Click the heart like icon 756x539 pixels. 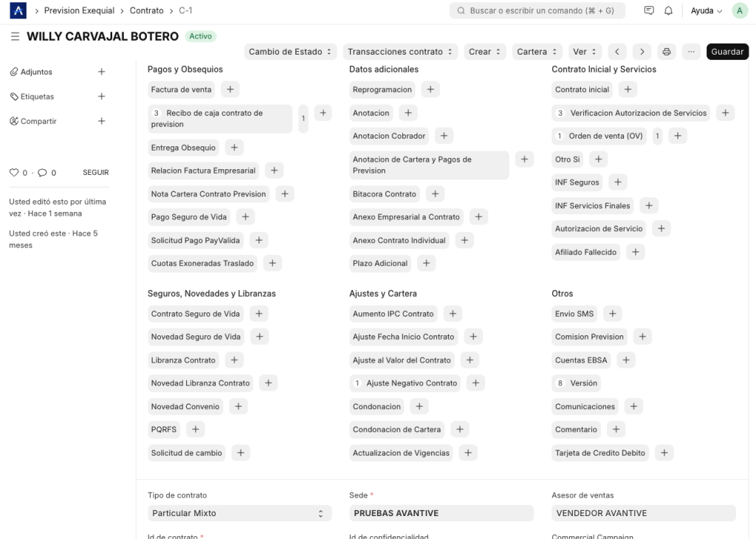[x=13, y=173]
